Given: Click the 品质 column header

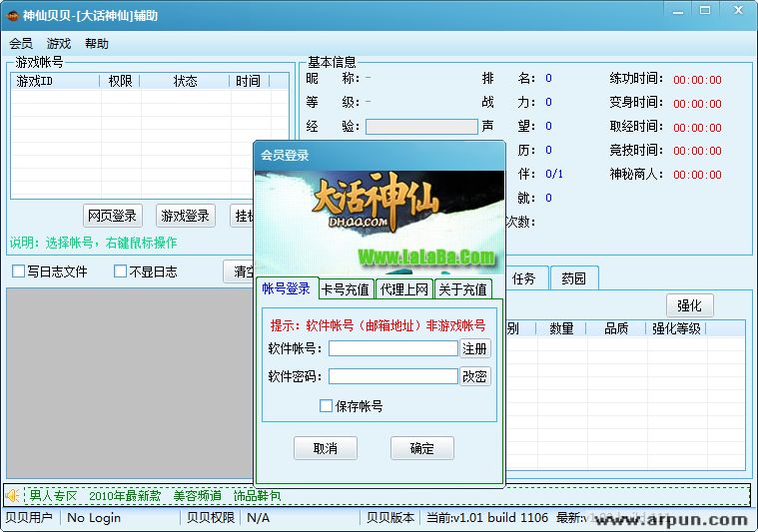Looking at the screenshot, I should tap(616, 328).
